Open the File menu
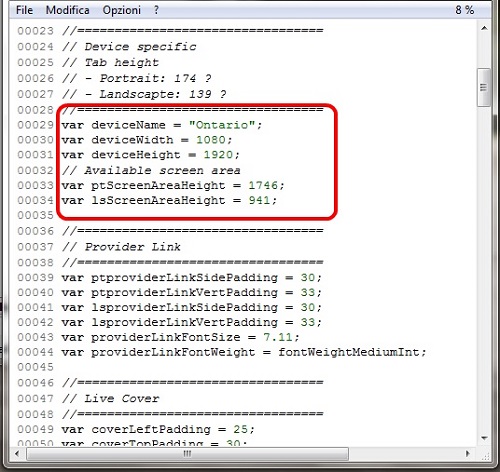This screenshot has width=500, height=472. (24, 10)
